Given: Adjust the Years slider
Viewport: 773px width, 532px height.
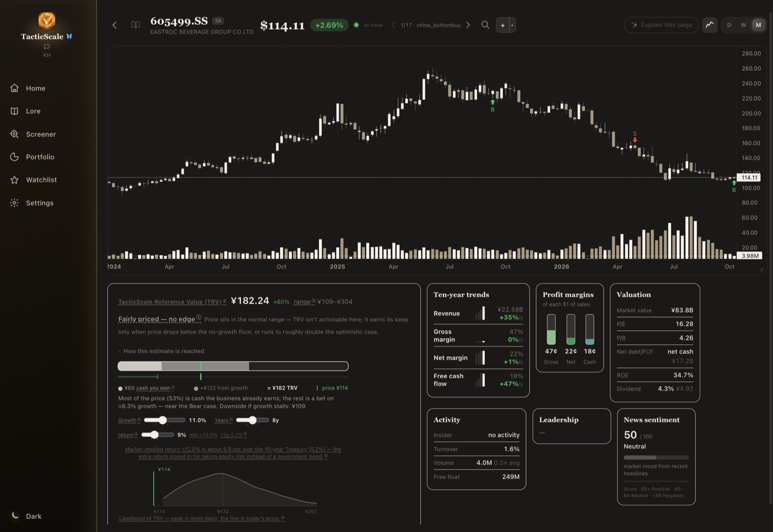Looking at the screenshot, I should 252,420.
